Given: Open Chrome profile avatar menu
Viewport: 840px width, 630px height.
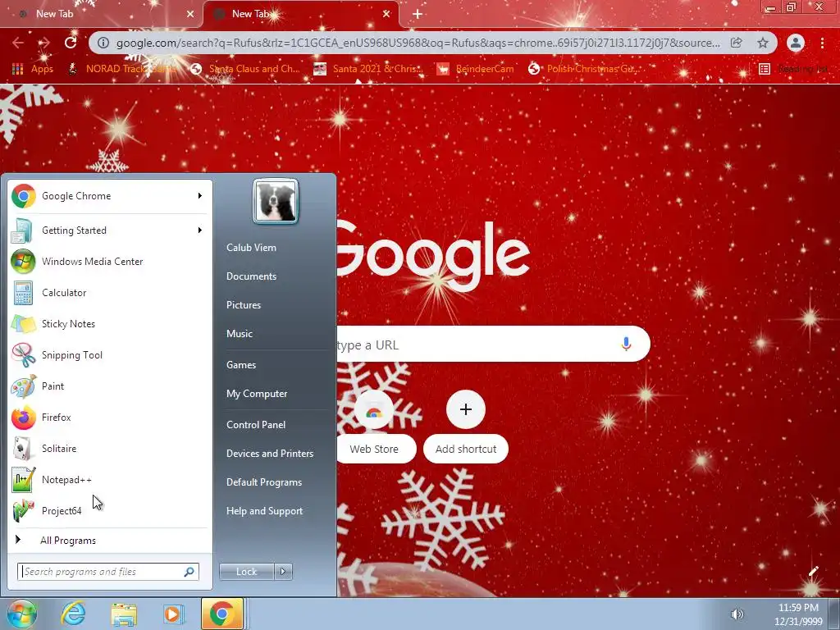Looking at the screenshot, I should (x=796, y=43).
